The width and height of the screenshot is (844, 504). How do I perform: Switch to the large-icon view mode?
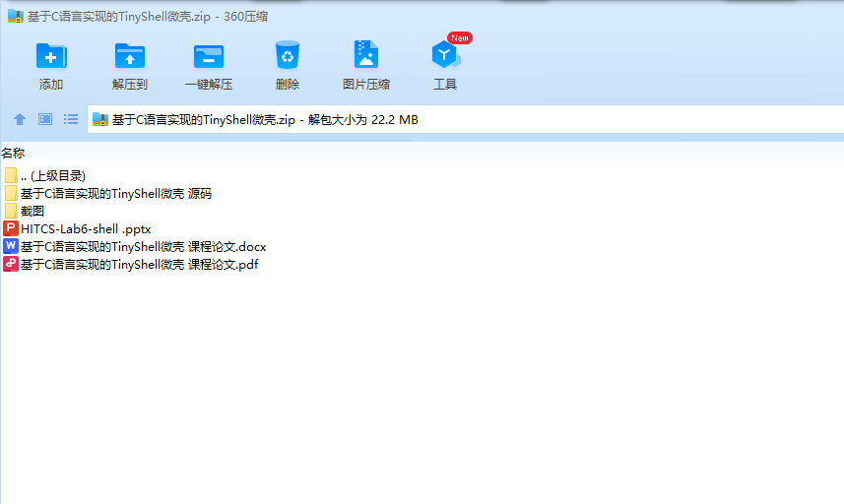pos(45,119)
